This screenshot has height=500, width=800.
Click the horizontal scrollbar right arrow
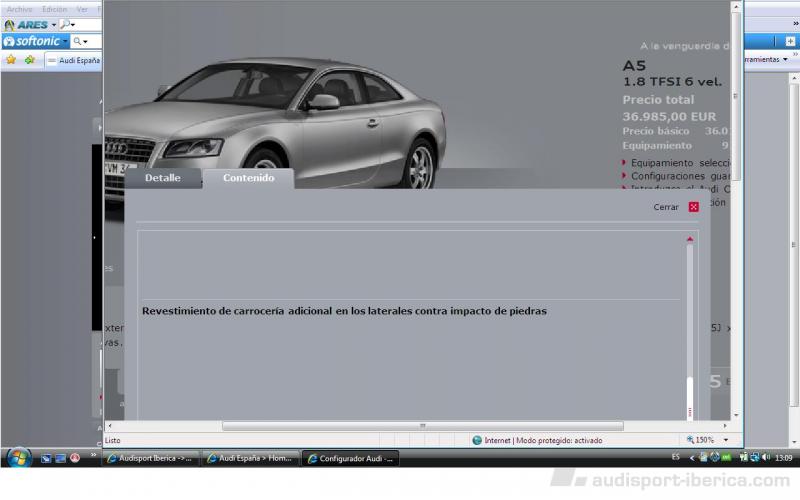click(x=725, y=426)
